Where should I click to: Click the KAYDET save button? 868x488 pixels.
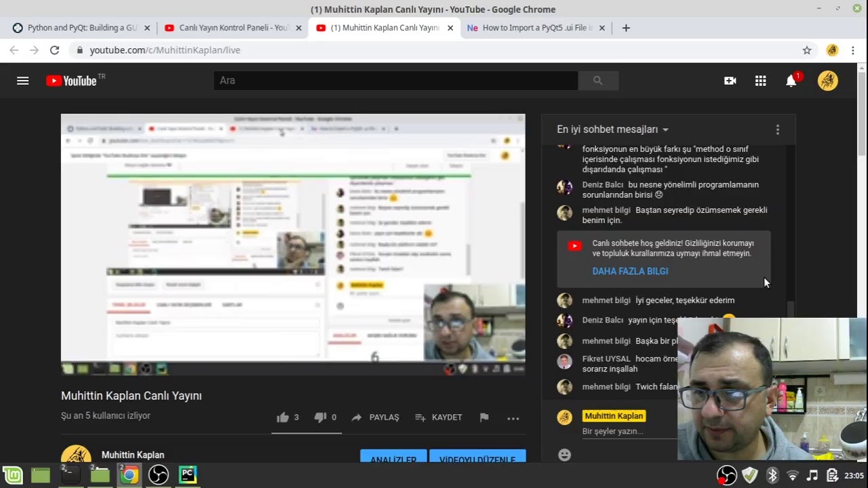click(438, 418)
